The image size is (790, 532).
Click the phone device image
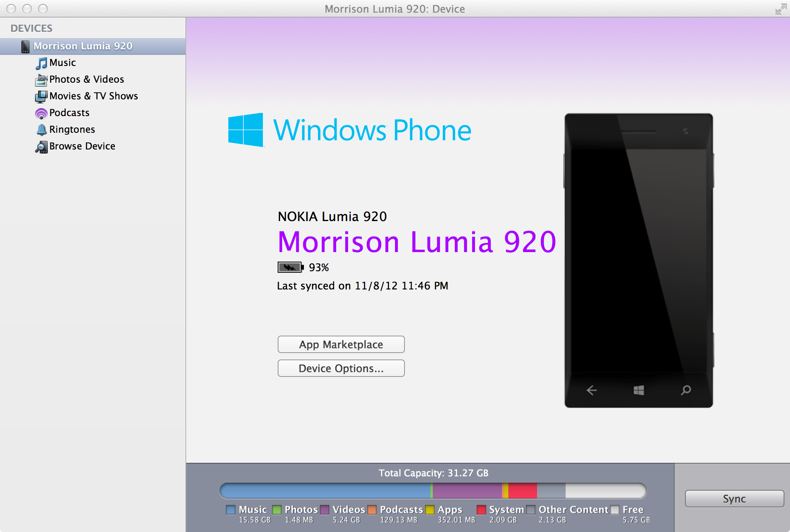tap(638, 260)
